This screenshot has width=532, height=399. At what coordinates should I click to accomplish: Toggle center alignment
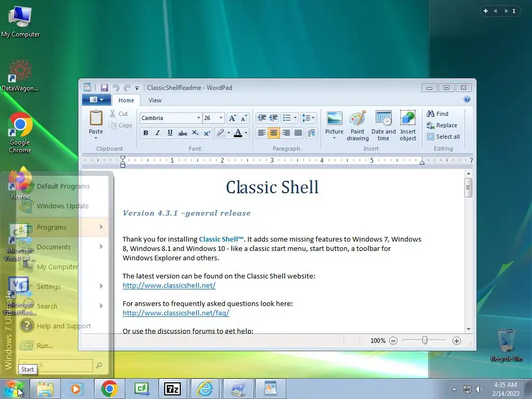point(273,132)
